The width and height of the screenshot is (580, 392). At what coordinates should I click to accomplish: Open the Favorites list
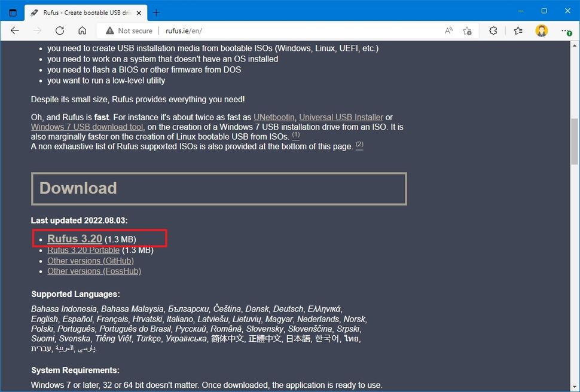coord(517,30)
